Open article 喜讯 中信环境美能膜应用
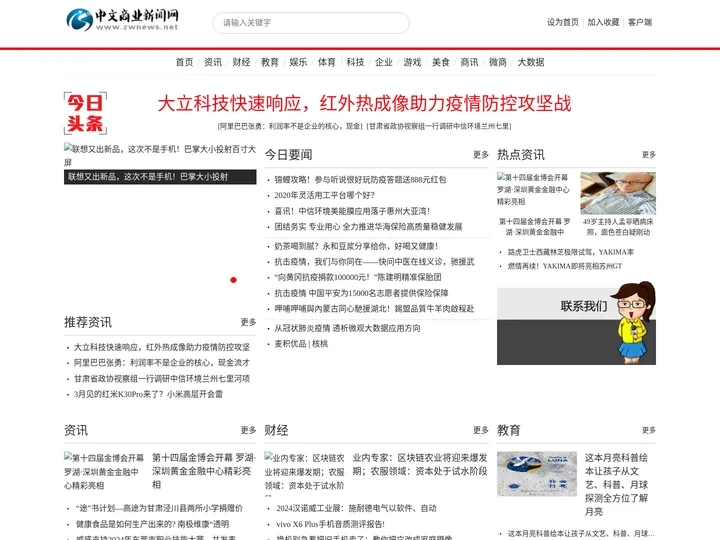This screenshot has width=720, height=540. click(352, 211)
